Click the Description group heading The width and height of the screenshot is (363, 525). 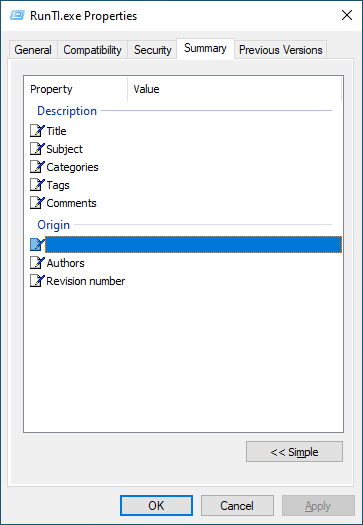pos(67,111)
